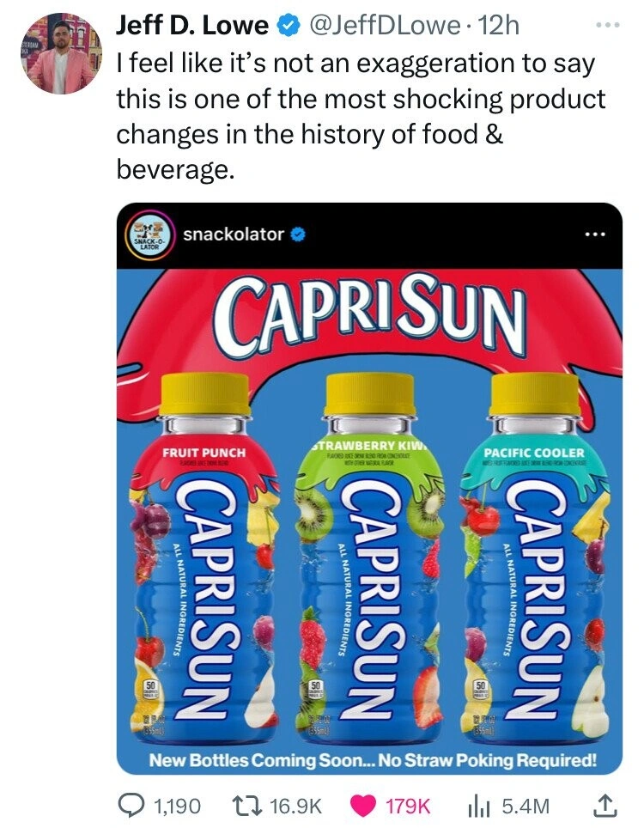Click the snackolator round avatar logo

149,233
